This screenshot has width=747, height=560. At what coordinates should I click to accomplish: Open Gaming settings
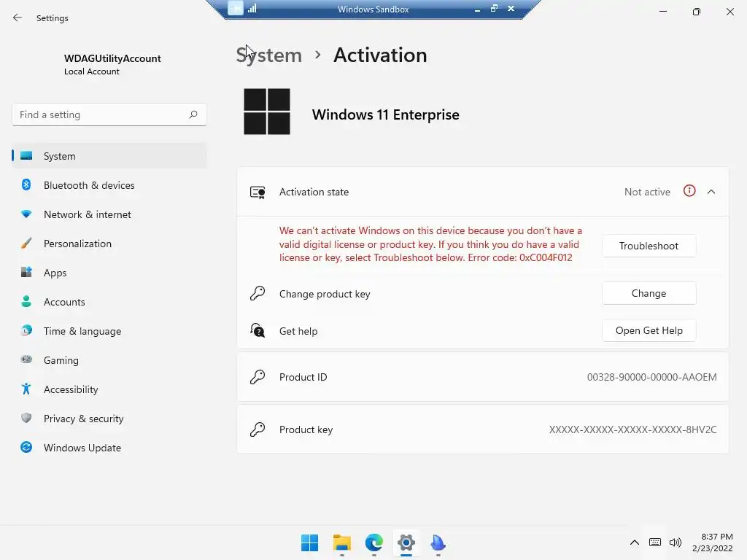click(109, 360)
